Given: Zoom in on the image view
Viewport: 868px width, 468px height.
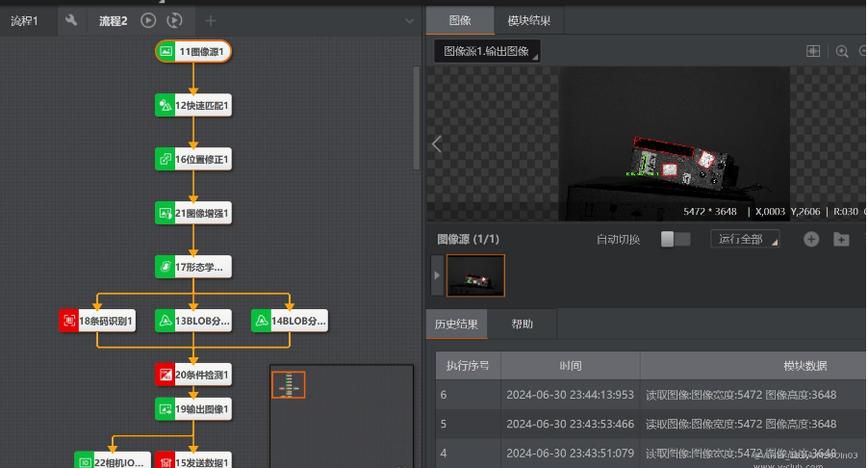Looking at the screenshot, I should pos(842,51).
